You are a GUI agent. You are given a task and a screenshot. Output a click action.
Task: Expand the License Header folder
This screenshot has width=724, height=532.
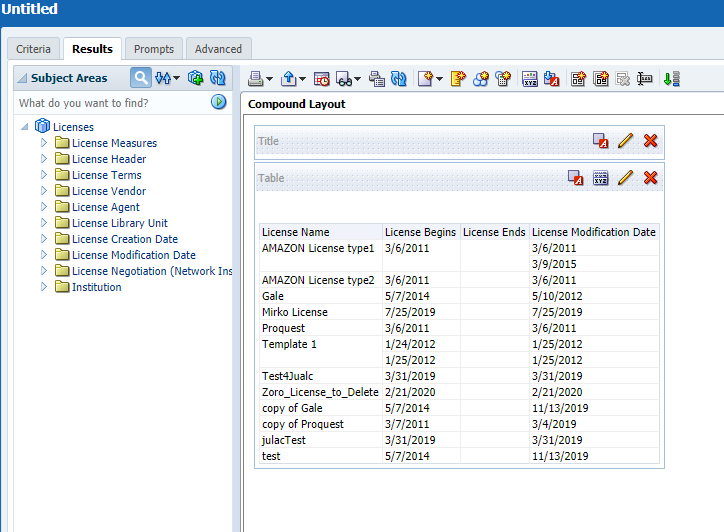[x=44, y=158]
